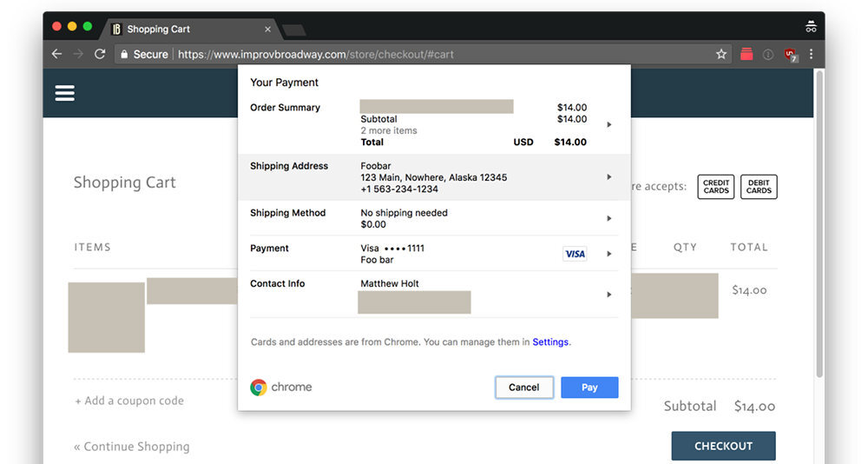This screenshot has height=464, width=868.
Task: Click the grey circular info extension icon
Action: [x=768, y=55]
